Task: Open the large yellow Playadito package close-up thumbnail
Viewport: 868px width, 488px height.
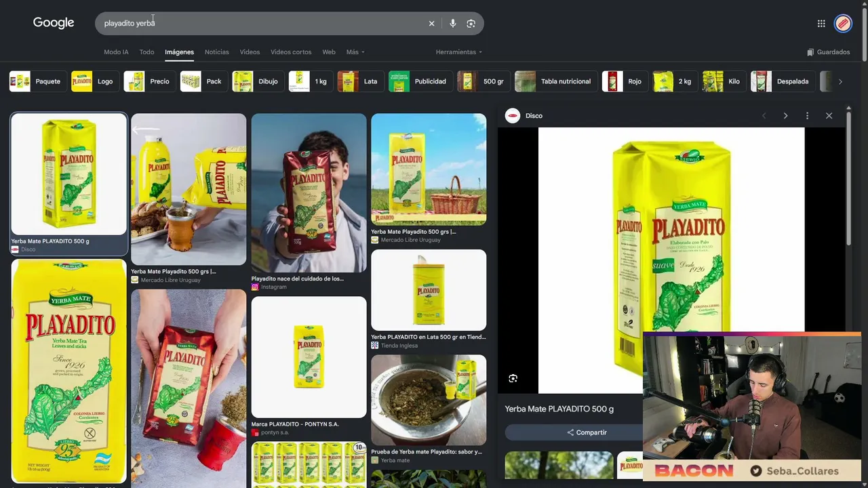Action: (x=68, y=371)
